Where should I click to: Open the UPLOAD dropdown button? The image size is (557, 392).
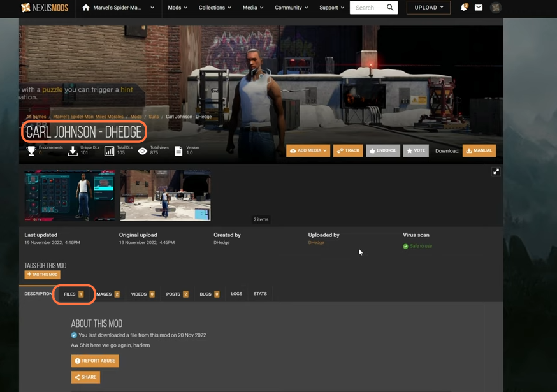tap(428, 8)
